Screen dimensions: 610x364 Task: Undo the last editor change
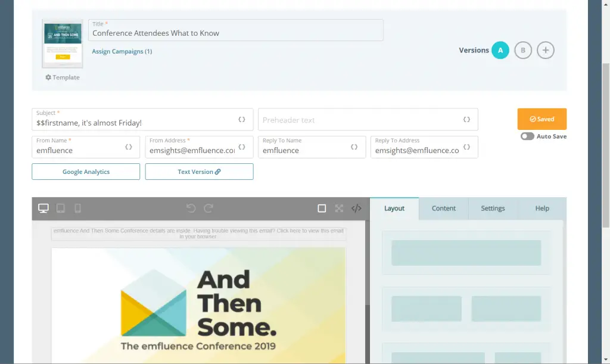[191, 209]
